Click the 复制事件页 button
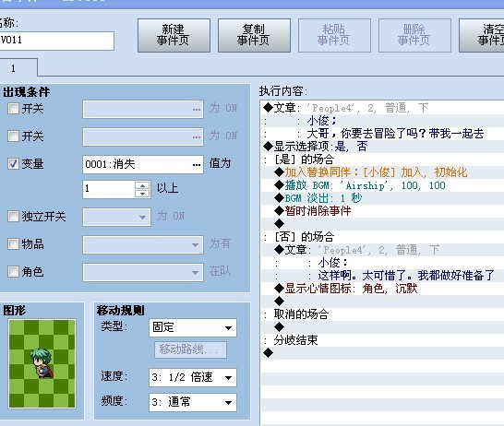504x426 pixels. [254, 35]
